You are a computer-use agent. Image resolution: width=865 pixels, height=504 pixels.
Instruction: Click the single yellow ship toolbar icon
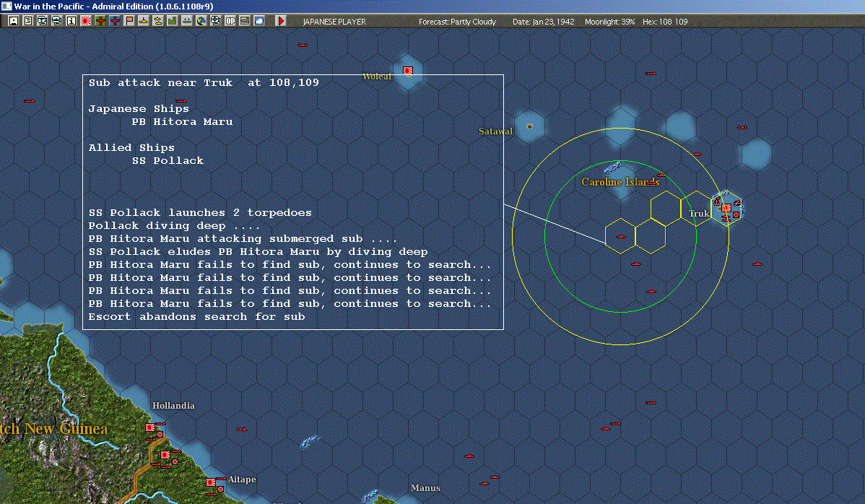144,21
